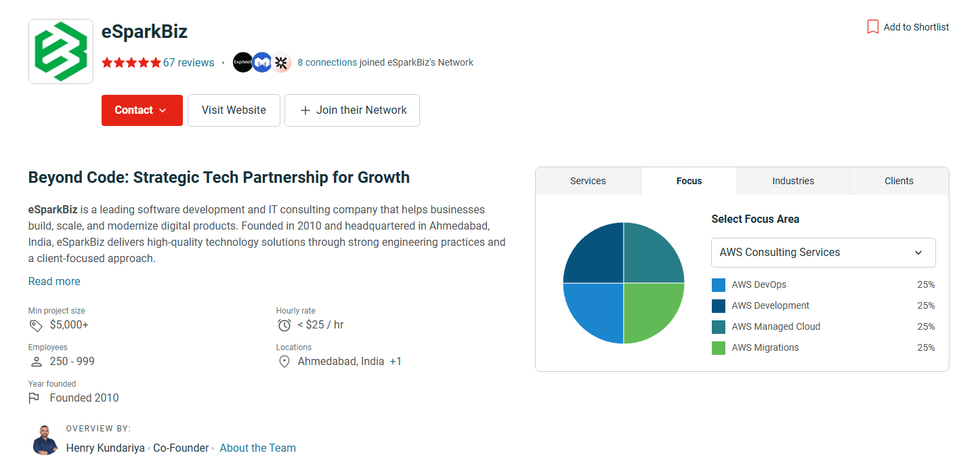Click the Add to Shortlist bookmark icon
The image size is (980, 470).
(x=873, y=27)
